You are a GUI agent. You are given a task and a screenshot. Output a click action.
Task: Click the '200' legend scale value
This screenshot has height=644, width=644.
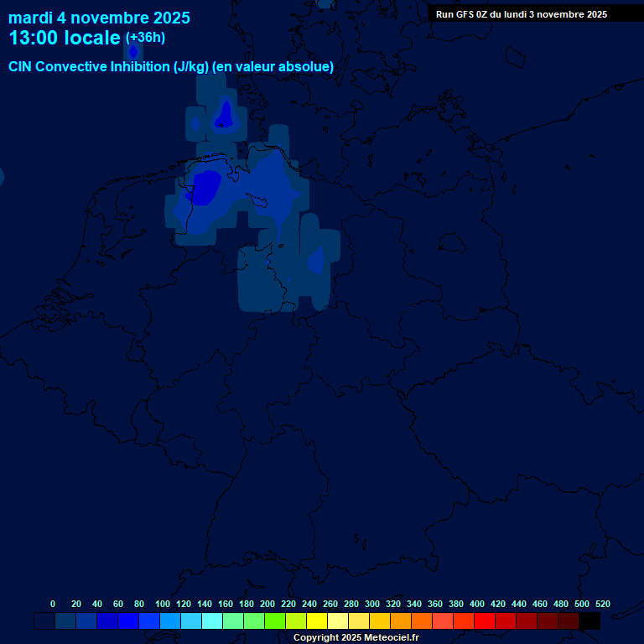click(267, 604)
